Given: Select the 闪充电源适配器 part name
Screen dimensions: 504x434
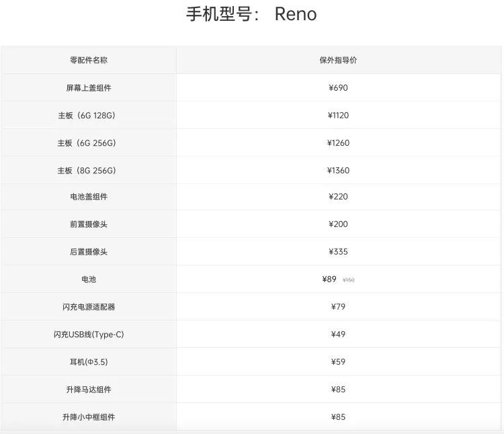Looking at the screenshot, I should (89, 307).
